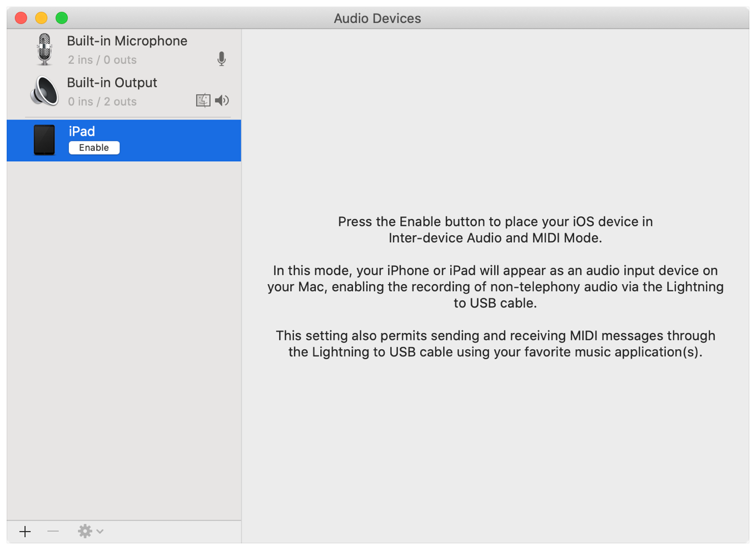The width and height of the screenshot is (756, 550).
Task: Zoom the window using green button
Action: (62, 18)
